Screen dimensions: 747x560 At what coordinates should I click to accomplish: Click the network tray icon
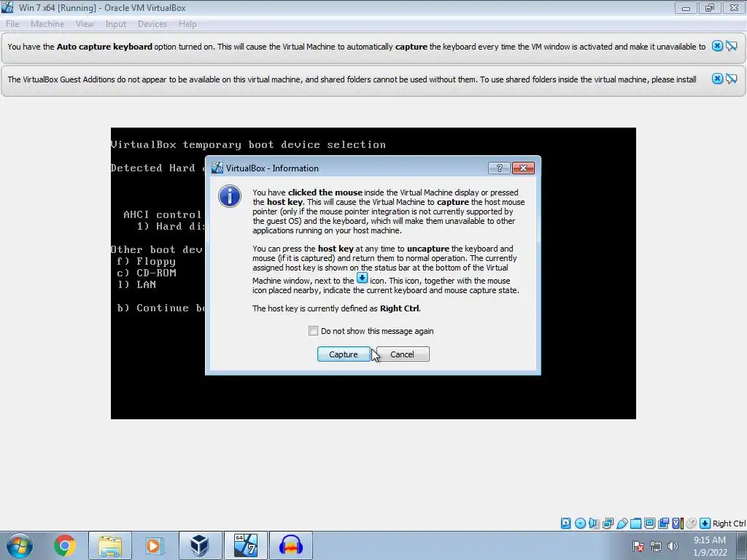tap(656, 546)
